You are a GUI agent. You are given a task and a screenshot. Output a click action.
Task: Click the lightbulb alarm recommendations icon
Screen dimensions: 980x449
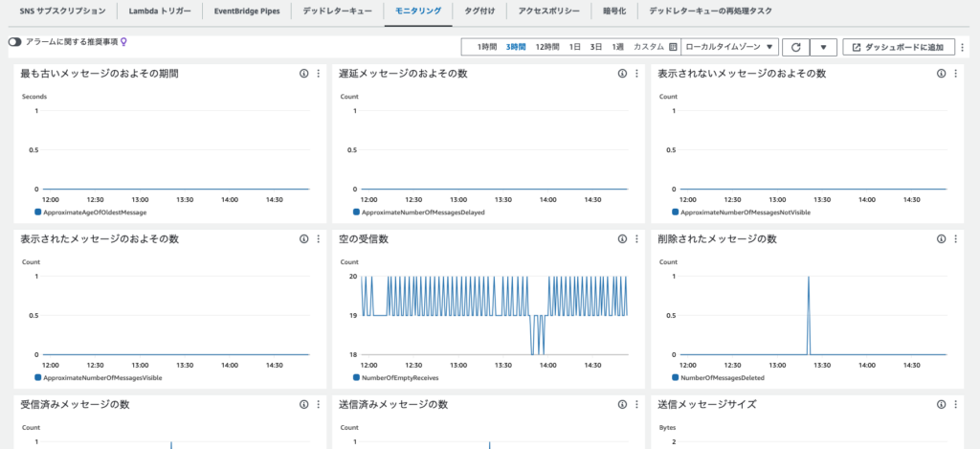[123, 42]
